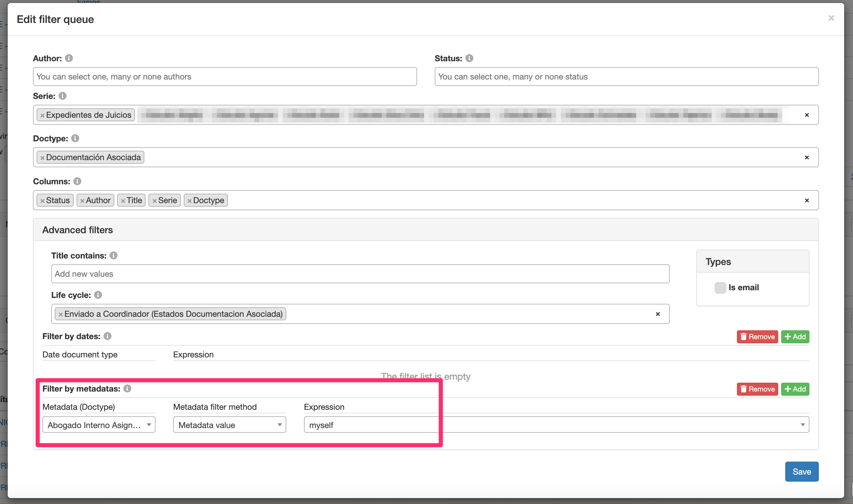Close the Edit filter queue dialog
This screenshot has width=853, height=504.
(831, 18)
